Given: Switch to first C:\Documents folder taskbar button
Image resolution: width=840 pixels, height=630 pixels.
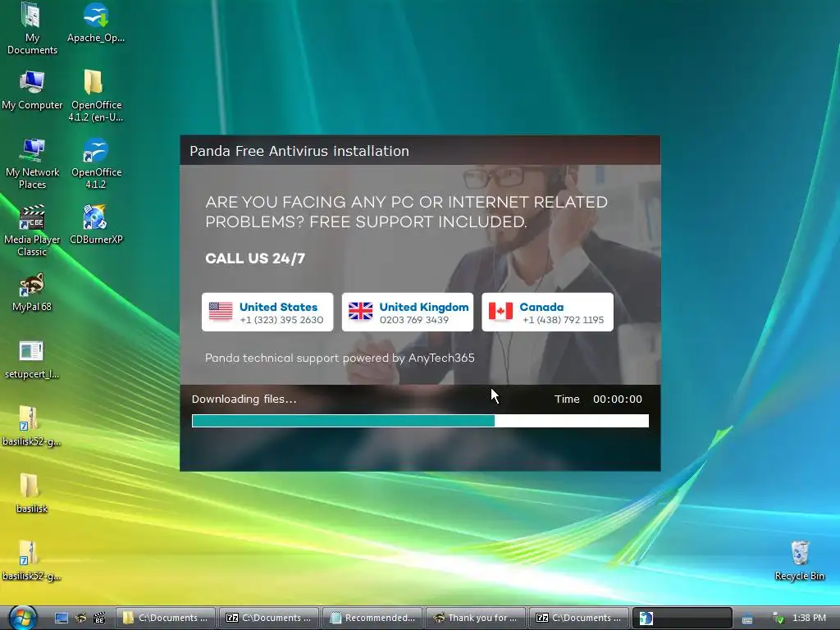Looking at the screenshot, I should (x=166, y=618).
